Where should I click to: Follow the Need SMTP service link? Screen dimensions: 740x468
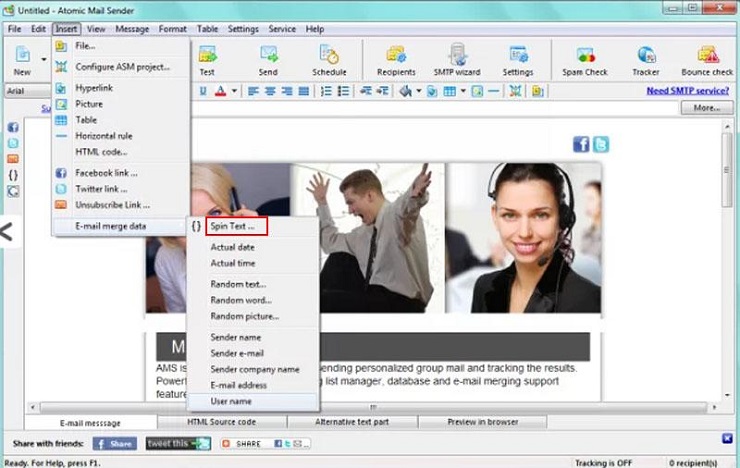688,91
